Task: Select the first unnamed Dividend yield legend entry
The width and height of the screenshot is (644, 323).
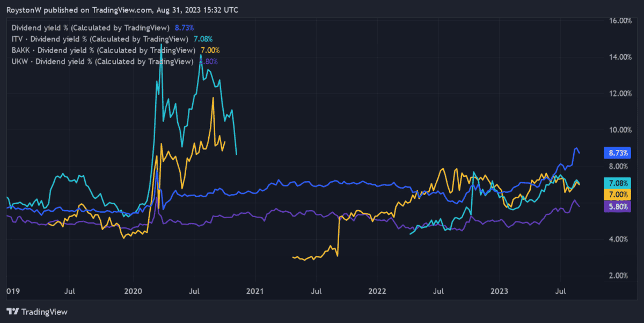Action: pyautogui.click(x=90, y=27)
